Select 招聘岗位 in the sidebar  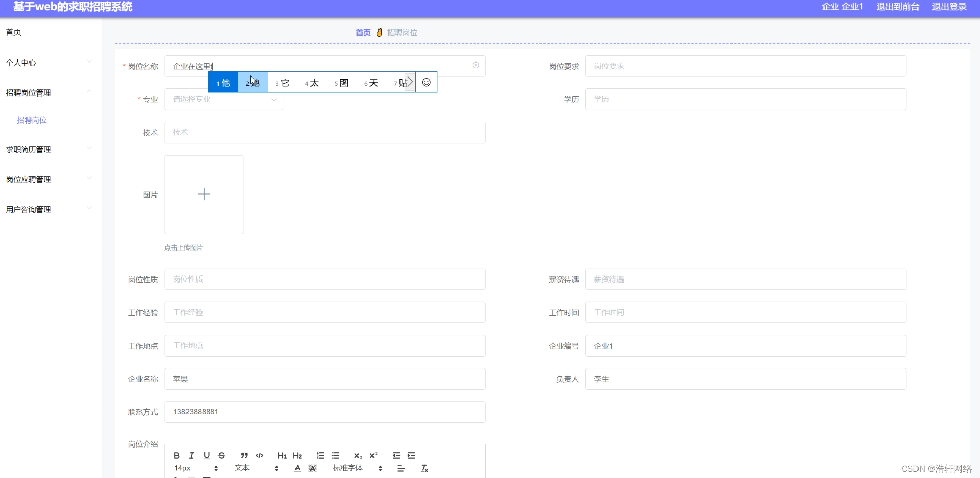point(31,120)
